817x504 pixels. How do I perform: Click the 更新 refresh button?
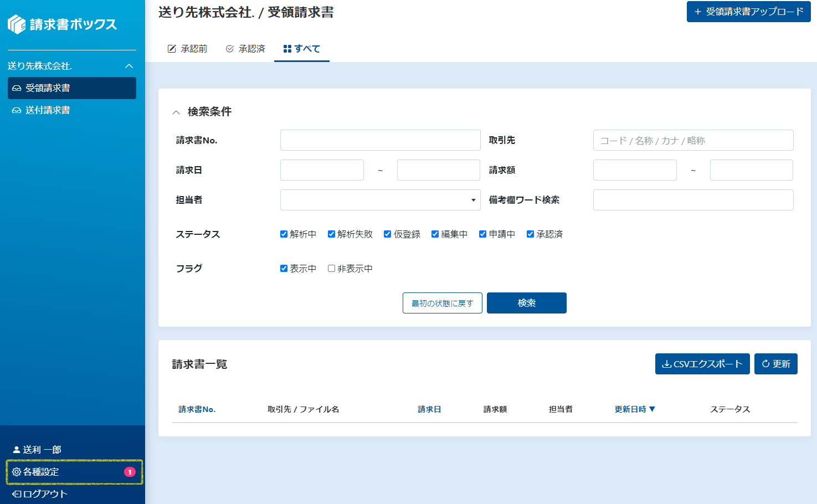(x=776, y=364)
